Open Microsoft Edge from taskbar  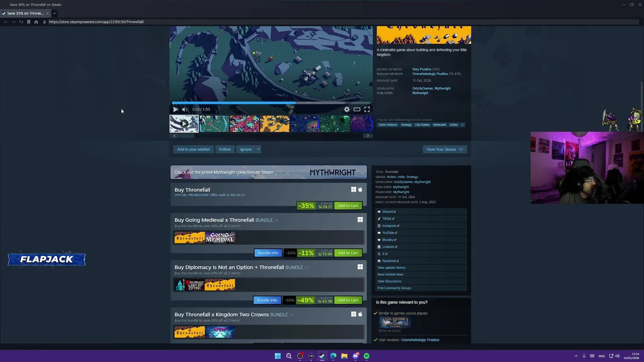(x=333, y=356)
